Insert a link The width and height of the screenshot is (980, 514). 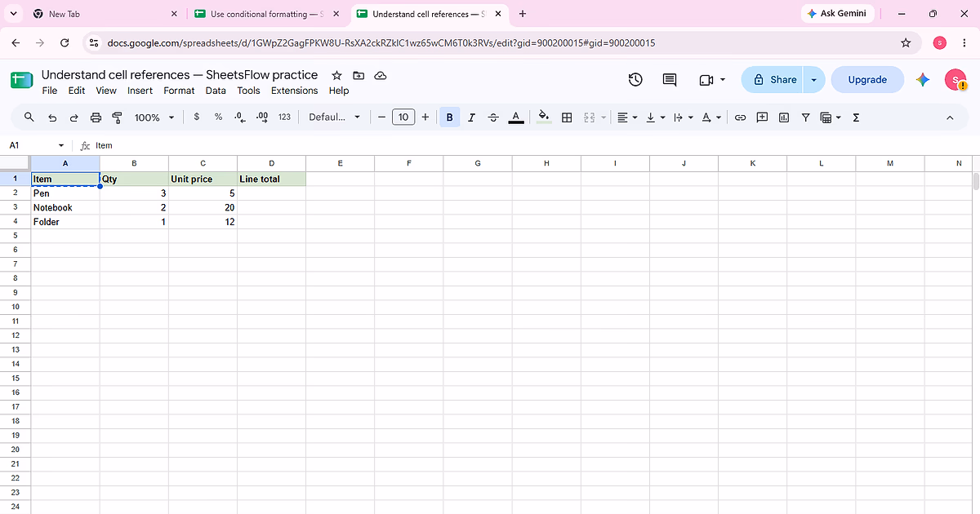[740, 117]
